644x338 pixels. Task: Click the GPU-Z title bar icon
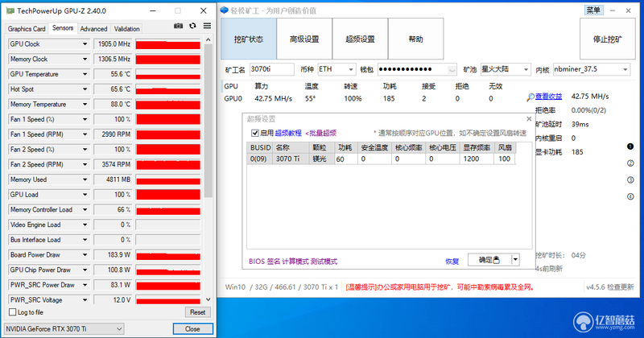(10, 10)
